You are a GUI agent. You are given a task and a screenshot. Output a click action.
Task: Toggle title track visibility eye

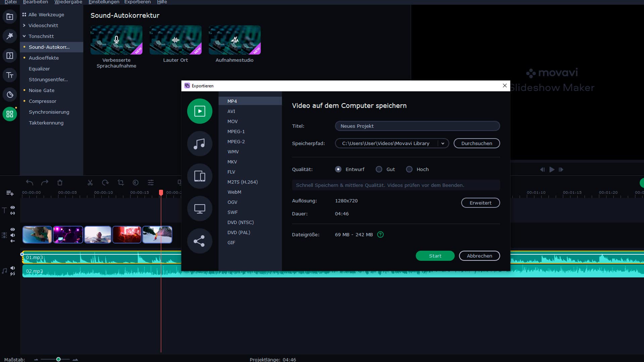tap(12, 207)
